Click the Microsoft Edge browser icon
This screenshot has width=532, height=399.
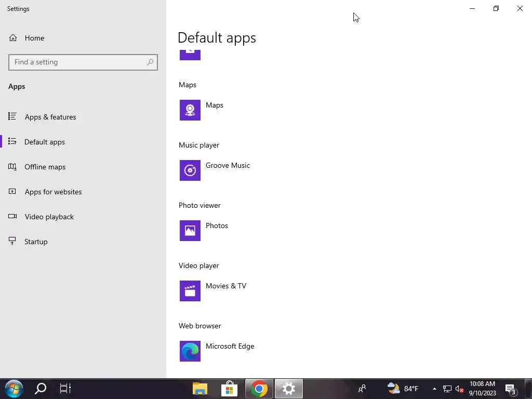coord(190,351)
